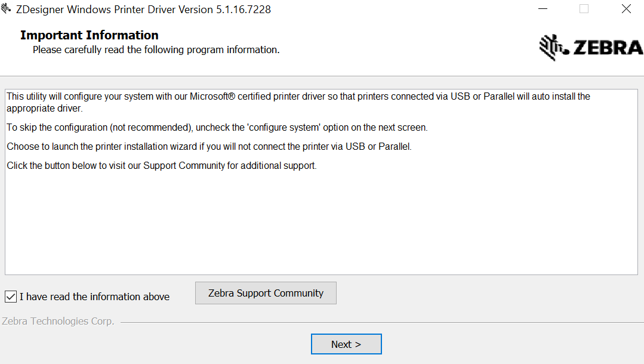The width and height of the screenshot is (644, 364).
Task: Click the installer icon before the window title
Action: tap(7, 8)
